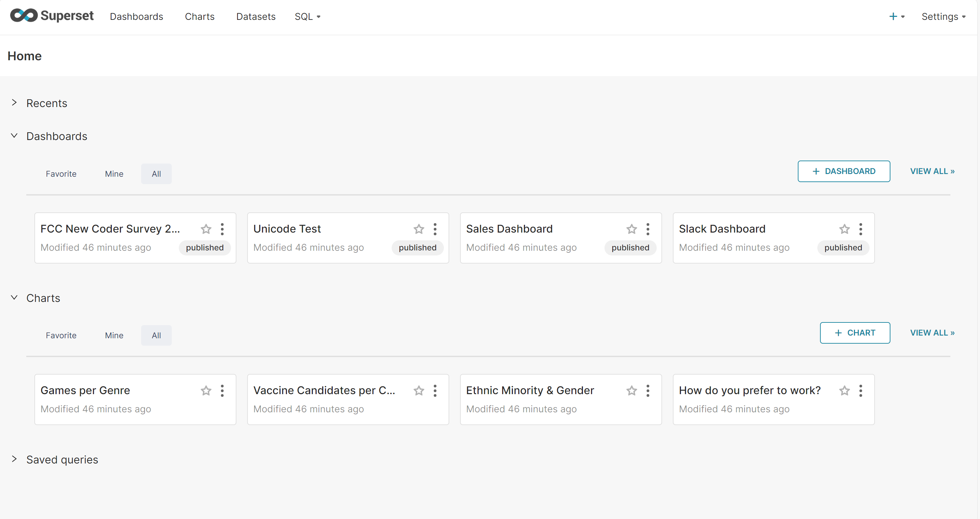Toggle favorite star on Slack Dashboard
980x519 pixels.
click(844, 229)
